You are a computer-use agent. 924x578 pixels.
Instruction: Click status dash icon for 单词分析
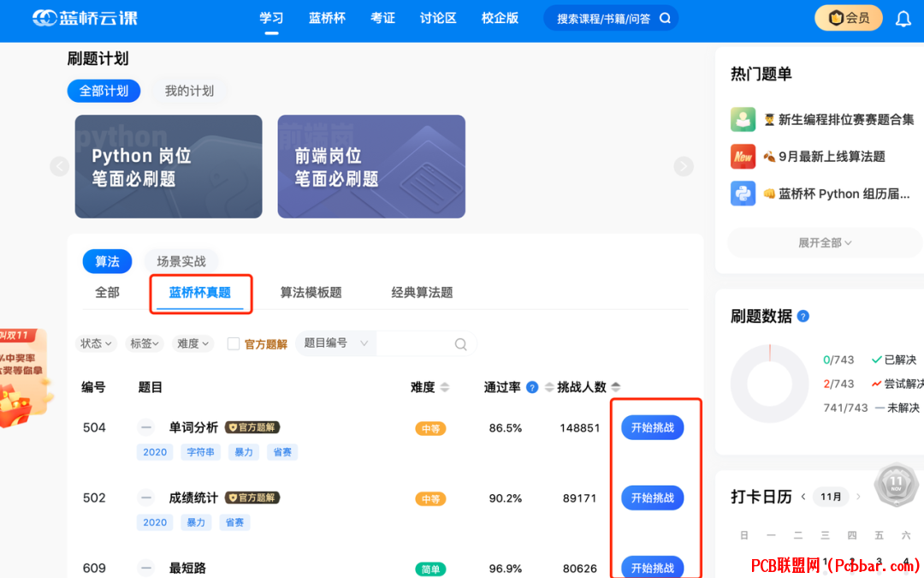point(146,427)
